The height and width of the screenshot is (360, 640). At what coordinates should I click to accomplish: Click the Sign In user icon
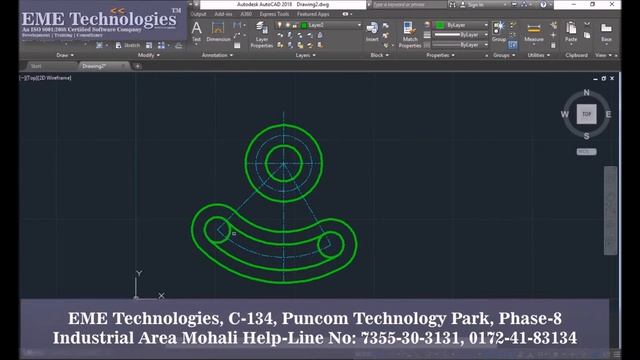(463, 4)
